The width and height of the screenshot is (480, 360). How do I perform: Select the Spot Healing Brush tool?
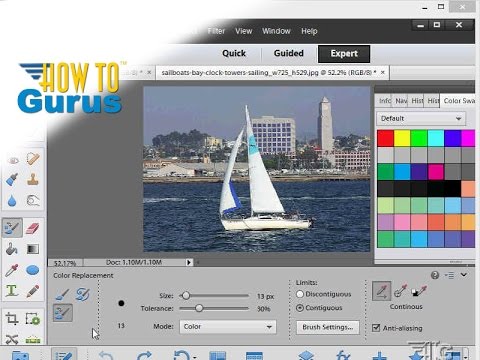point(33,159)
